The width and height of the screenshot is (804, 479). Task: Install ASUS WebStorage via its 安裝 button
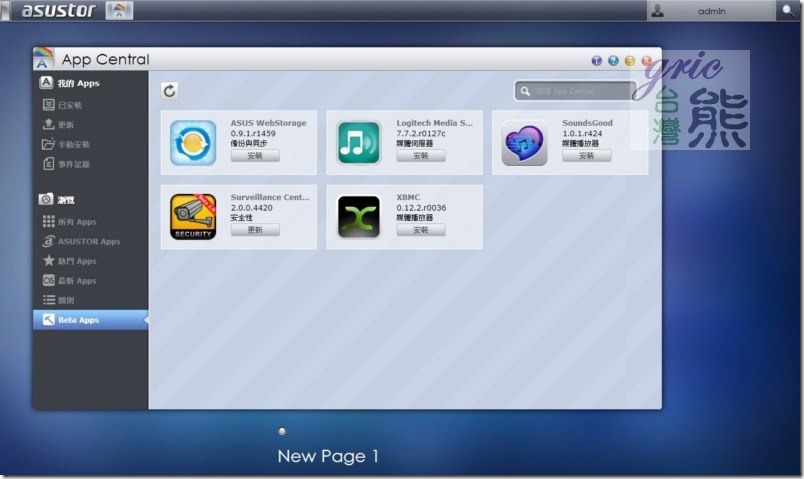(x=255, y=155)
